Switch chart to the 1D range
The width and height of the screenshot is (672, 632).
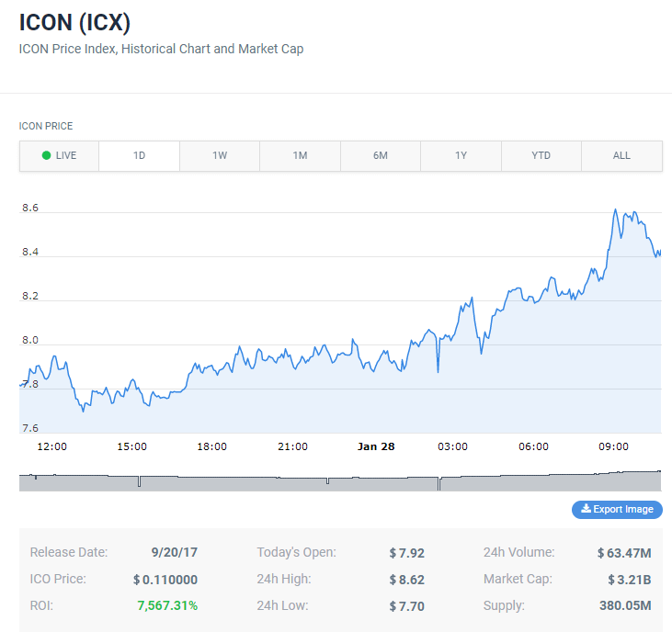pyautogui.click(x=139, y=155)
